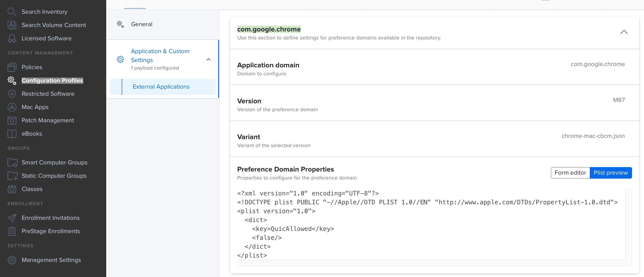644x277 pixels.
Task: Click the vertical scrollbar beside plist preview
Action: pyautogui.click(x=629, y=224)
